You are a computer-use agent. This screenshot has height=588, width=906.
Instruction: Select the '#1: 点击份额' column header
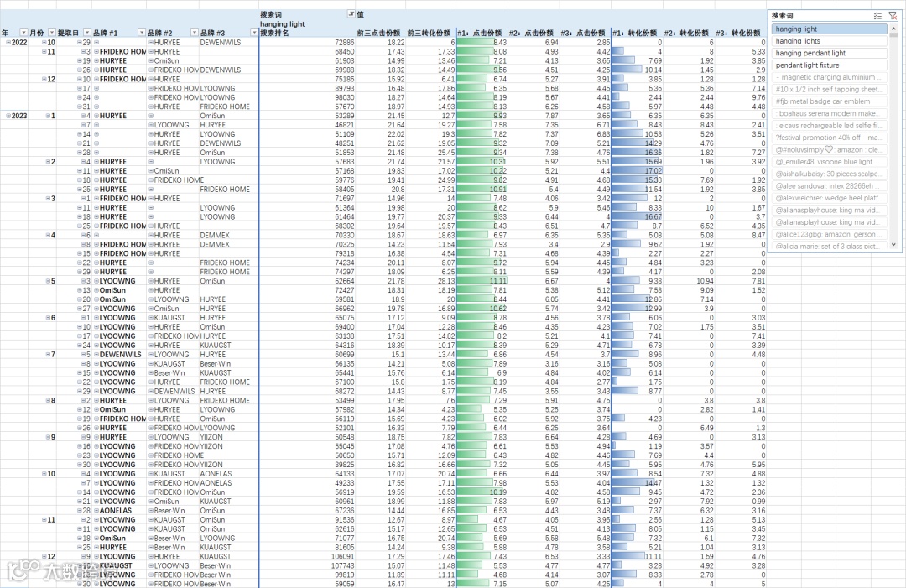480,33
